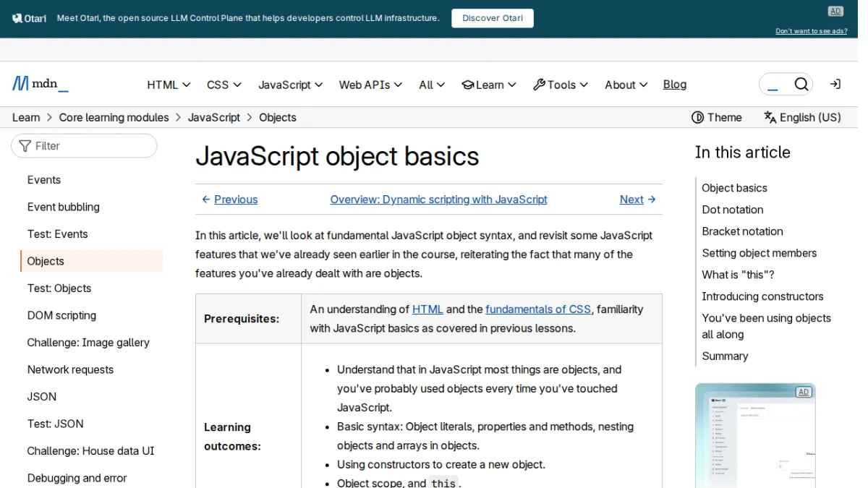
Task: Go to the Blog page
Action: [x=675, y=85]
